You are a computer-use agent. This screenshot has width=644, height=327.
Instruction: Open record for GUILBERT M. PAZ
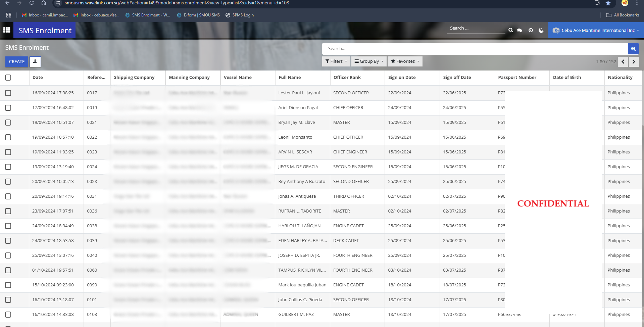pos(296,315)
